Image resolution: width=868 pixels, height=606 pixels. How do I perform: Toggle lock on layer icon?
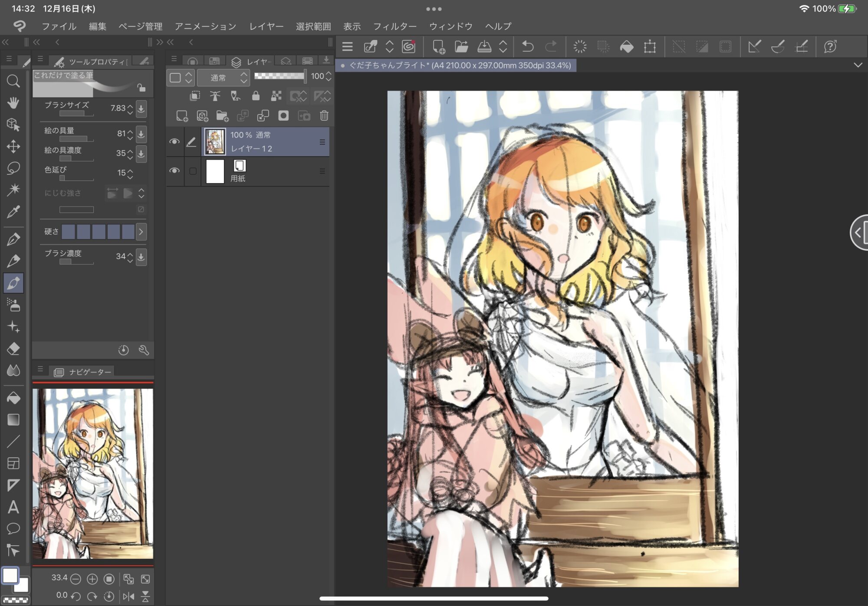point(256,96)
